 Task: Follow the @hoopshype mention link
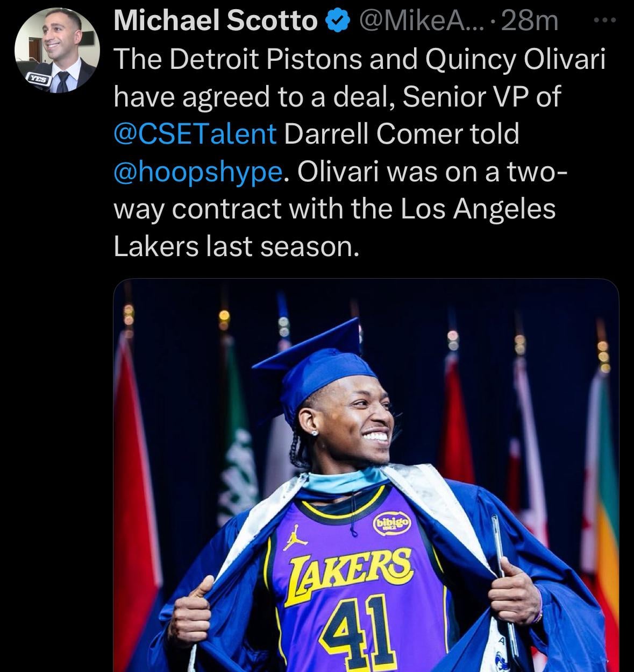pyautogui.click(x=197, y=172)
